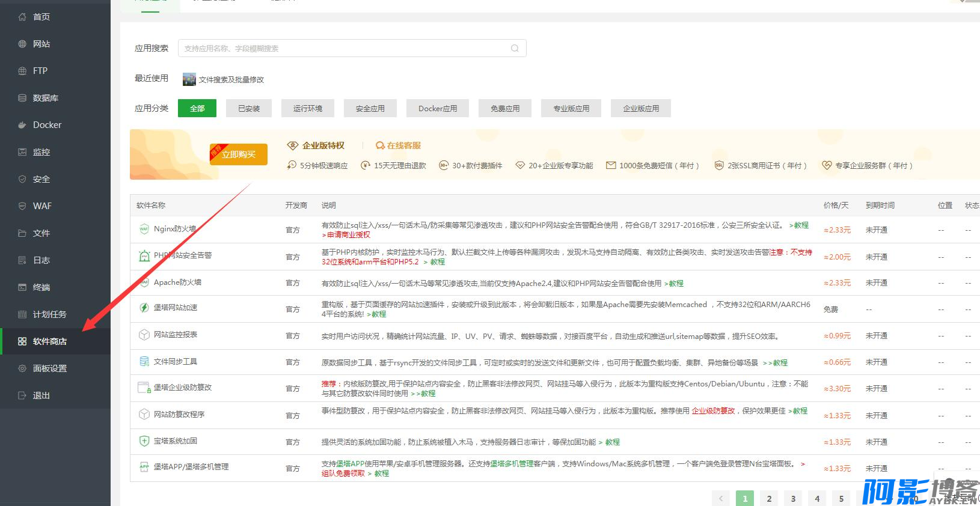The width and height of the screenshot is (980, 506).
Task: Click the terminal icon for 终端
Action: (x=22, y=287)
